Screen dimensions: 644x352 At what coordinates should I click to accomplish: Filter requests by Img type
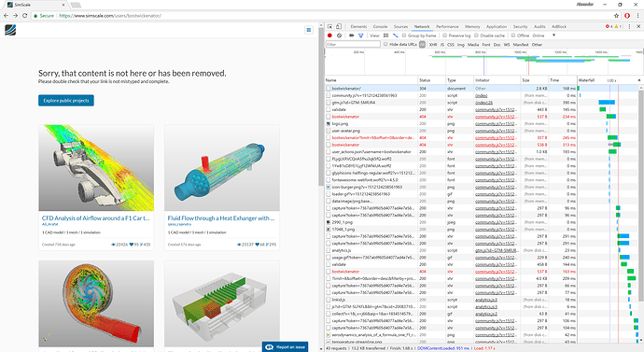click(x=461, y=45)
